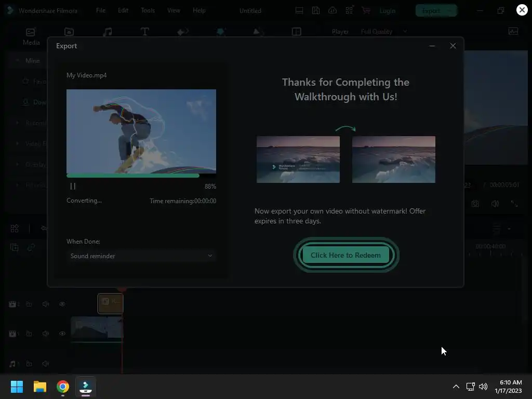
Task: Open the Effects tab icon
Action: 221,32
